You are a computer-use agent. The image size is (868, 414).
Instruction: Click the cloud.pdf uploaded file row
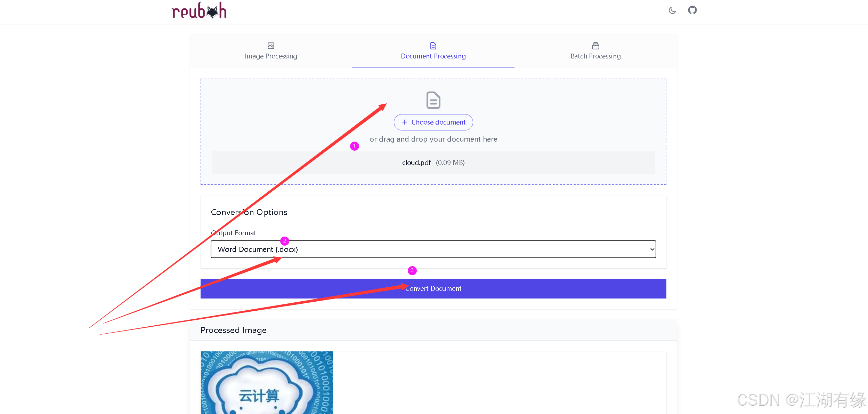pos(433,162)
